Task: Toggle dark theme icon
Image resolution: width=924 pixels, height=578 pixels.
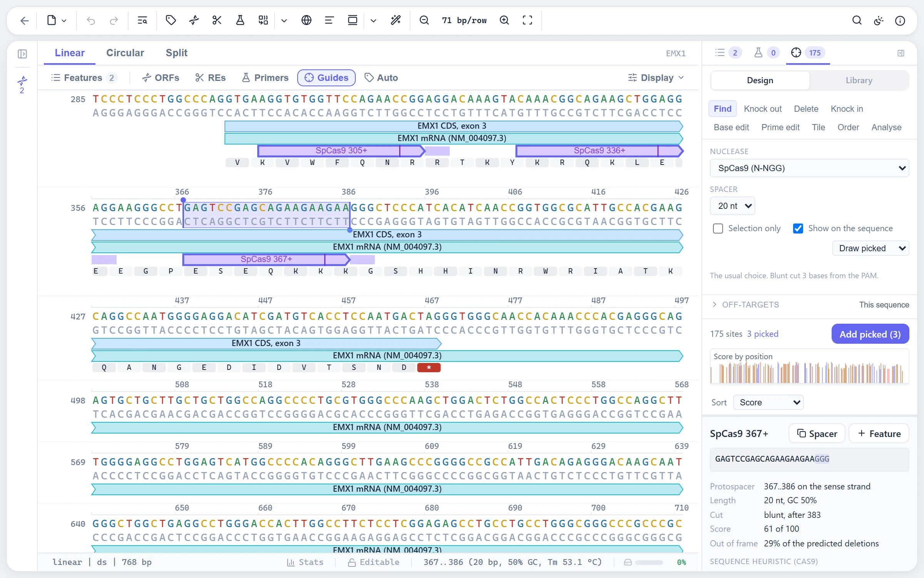Action: (x=879, y=20)
